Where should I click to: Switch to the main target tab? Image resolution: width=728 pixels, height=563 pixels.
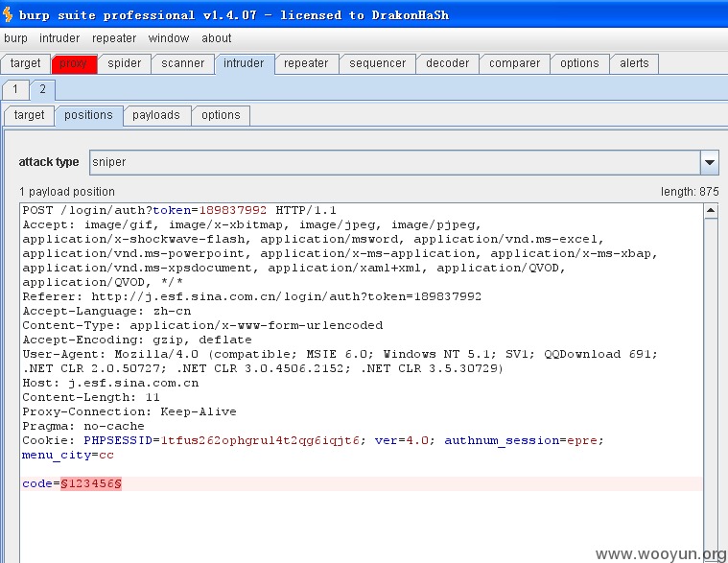pyautogui.click(x=26, y=63)
